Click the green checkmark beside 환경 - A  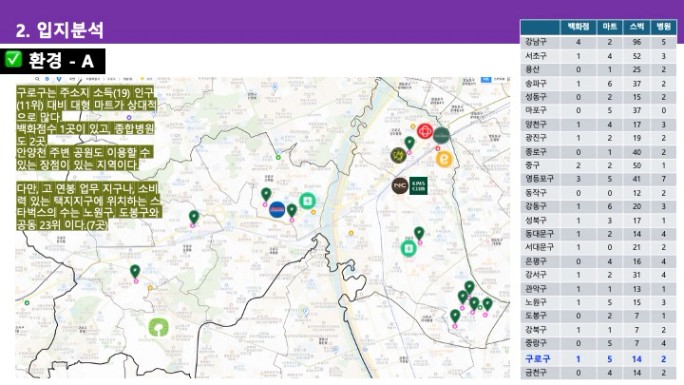pos(13,59)
